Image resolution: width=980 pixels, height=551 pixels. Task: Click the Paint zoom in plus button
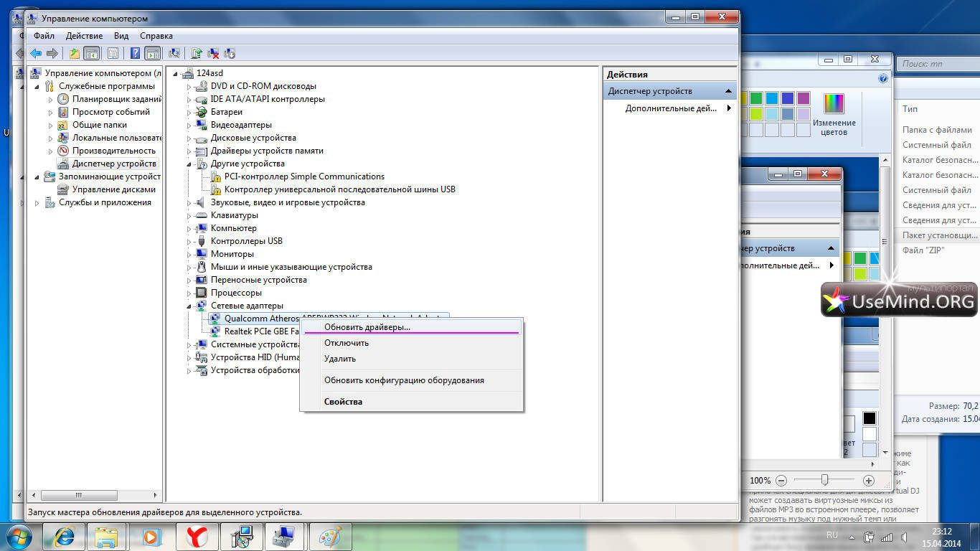869,480
